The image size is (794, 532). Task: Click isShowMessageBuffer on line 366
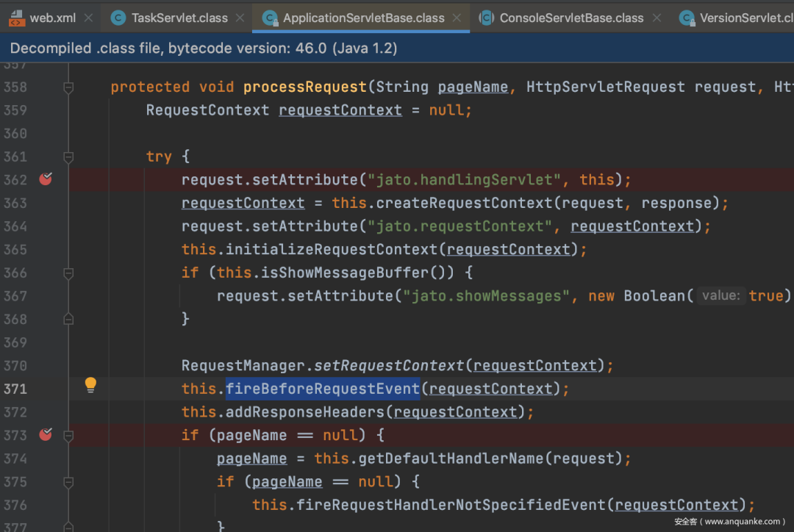point(344,273)
